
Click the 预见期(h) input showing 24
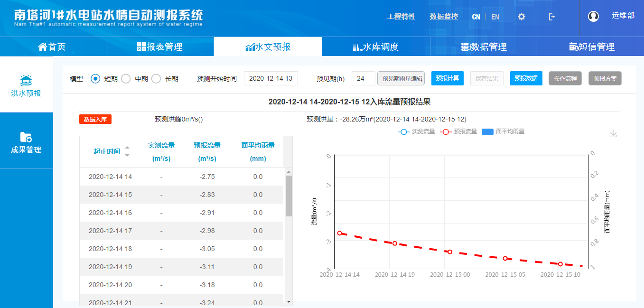click(364, 78)
